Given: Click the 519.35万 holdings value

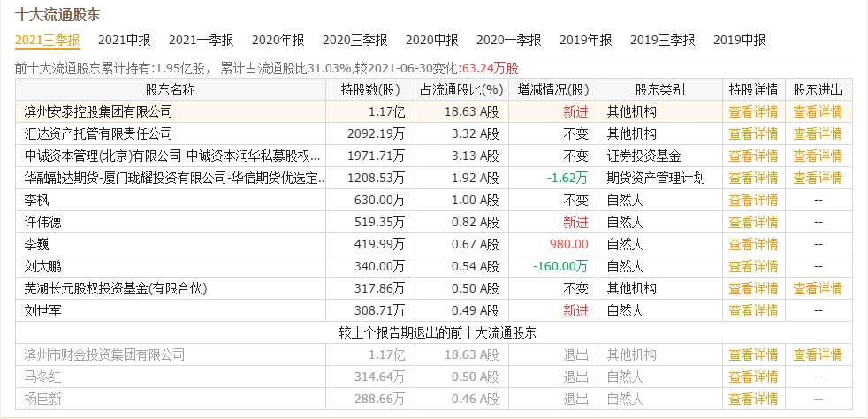Looking at the screenshot, I should [379, 223].
